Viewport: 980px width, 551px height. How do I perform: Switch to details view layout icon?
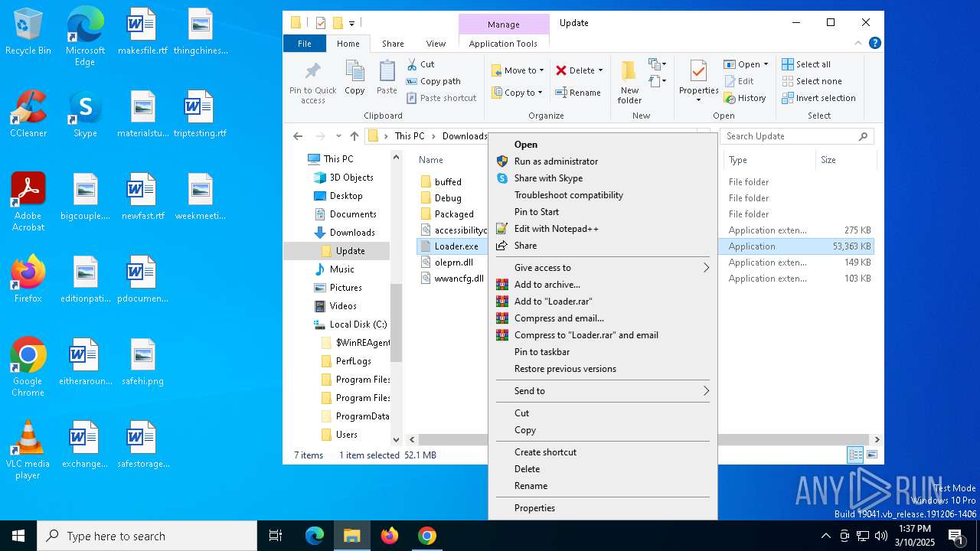(x=855, y=455)
